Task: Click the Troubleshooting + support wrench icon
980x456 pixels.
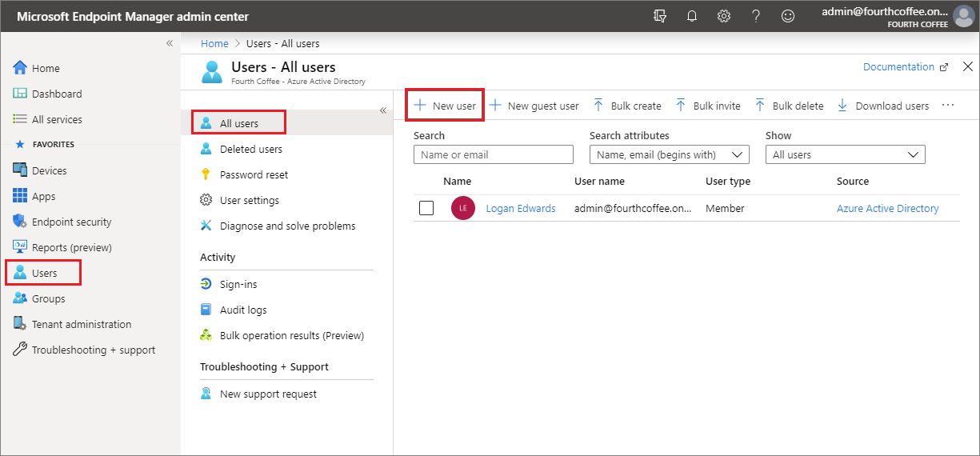Action: point(20,350)
